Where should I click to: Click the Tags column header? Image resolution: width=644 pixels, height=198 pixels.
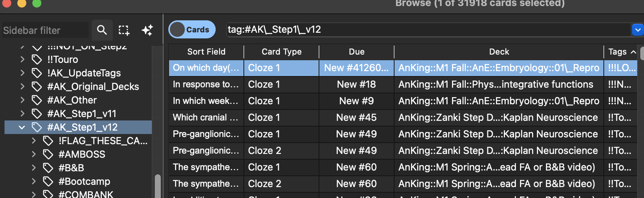pyautogui.click(x=617, y=52)
